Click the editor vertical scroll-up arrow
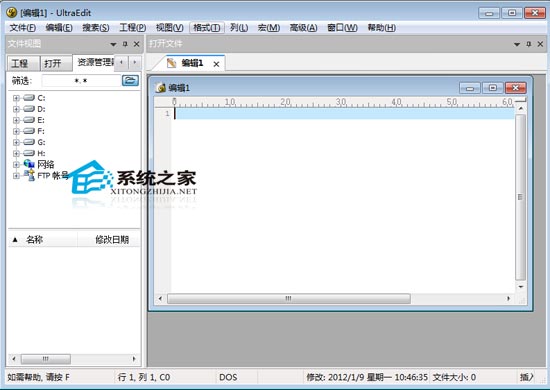This screenshot has width=550, height=390. click(x=521, y=109)
